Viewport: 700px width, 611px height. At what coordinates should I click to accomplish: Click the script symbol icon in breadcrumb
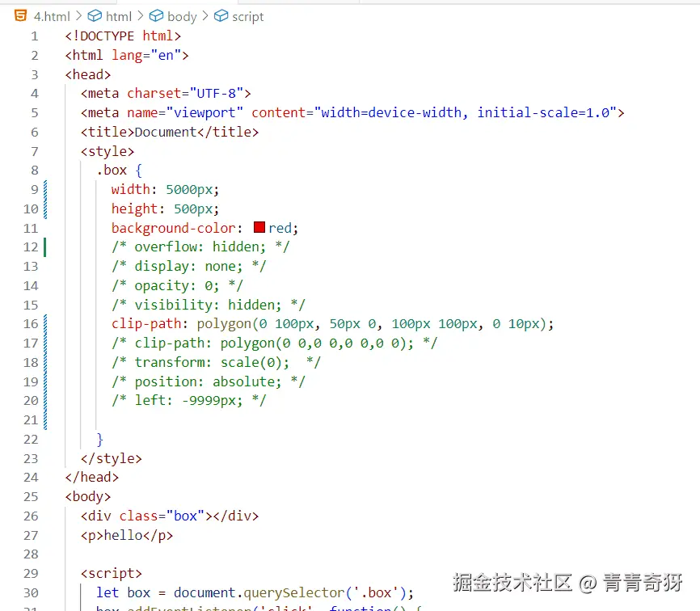(x=221, y=15)
